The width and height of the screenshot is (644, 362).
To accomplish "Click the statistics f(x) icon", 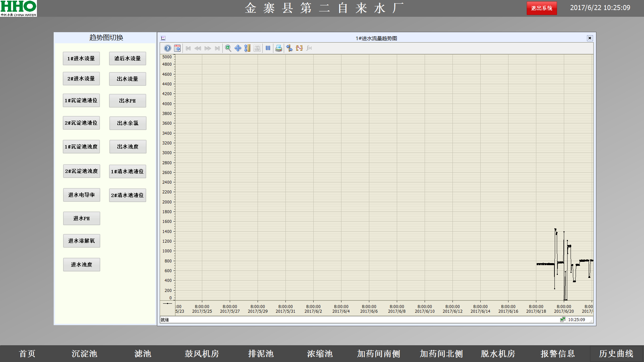I will (309, 48).
